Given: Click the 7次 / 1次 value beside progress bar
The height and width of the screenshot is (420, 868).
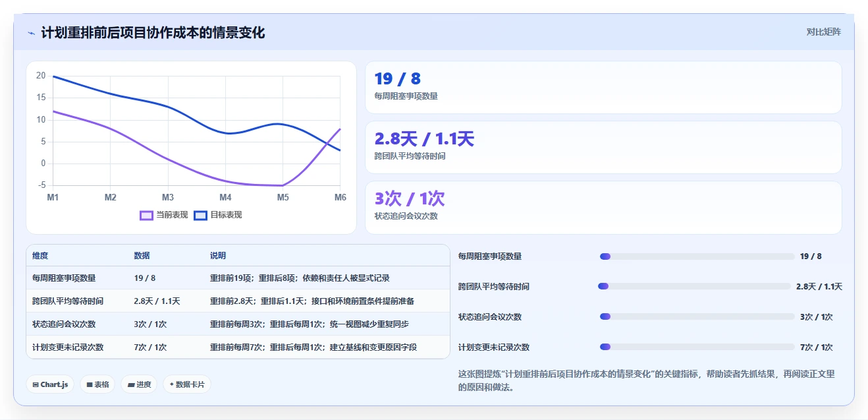Looking at the screenshot, I should [817, 347].
